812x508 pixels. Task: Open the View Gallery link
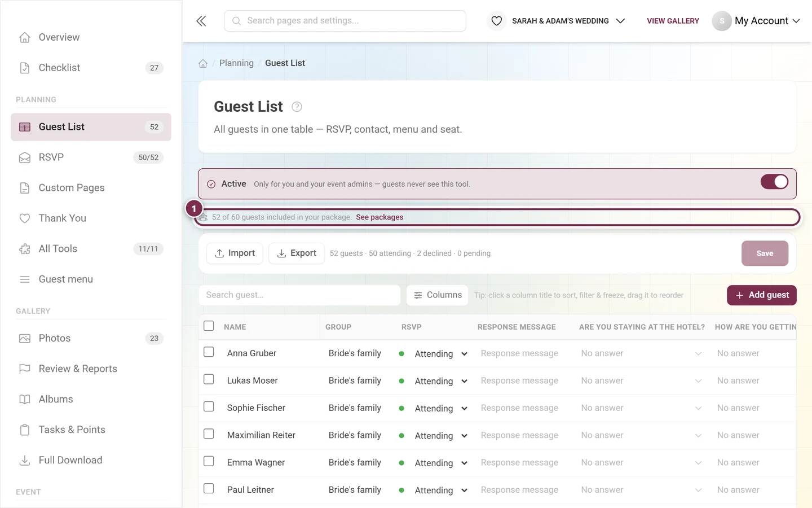click(673, 21)
